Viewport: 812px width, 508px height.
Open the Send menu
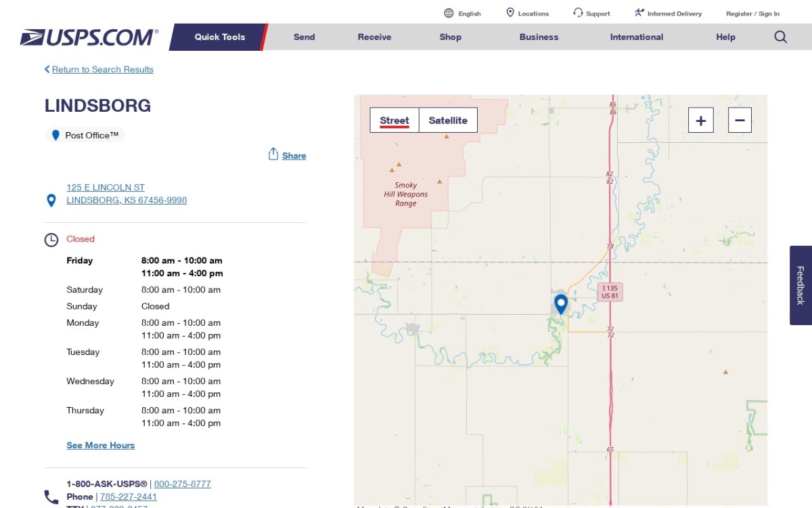[304, 37]
